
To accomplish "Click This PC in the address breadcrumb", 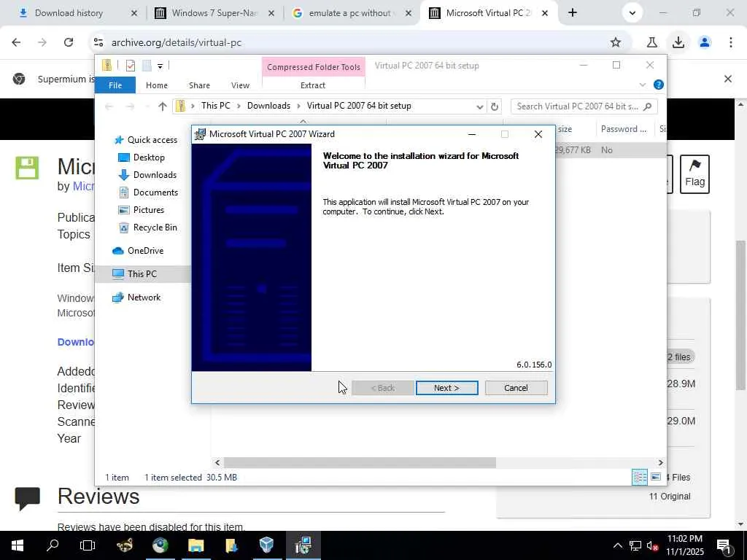I will [215, 106].
